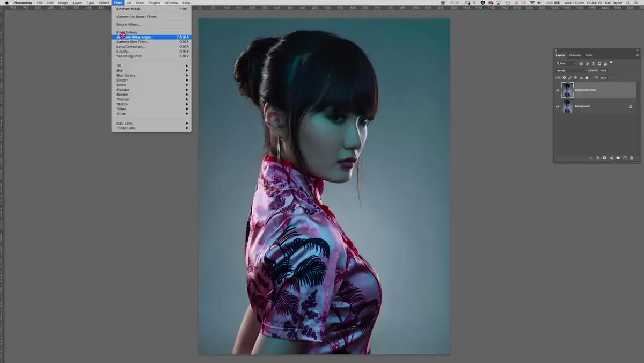This screenshot has height=363, width=644.
Task: Expand the Blur Gallery submenu
Action: [151, 75]
